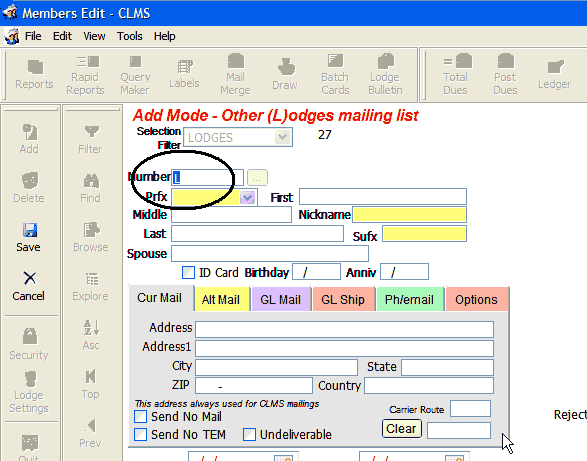Tick the Undeliverable checkbox
Image resolution: width=587 pixels, height=461 pixels.
(x=249, y=434)
